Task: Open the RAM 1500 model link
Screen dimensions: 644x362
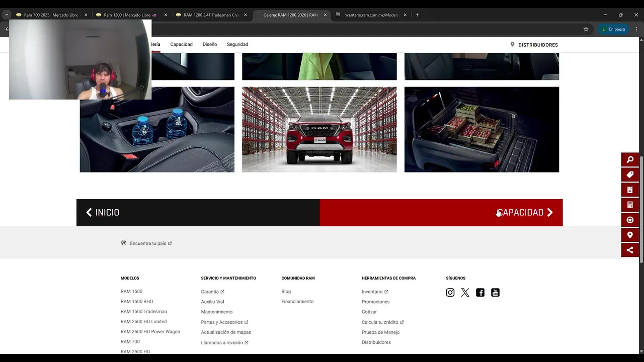Action: click(x=131, y=292)
